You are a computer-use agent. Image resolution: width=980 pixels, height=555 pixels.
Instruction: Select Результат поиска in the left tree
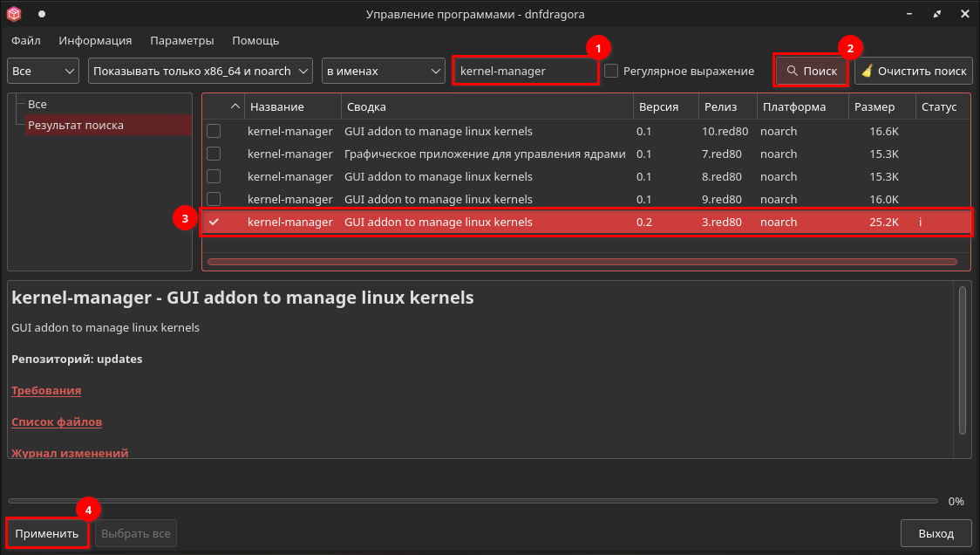click(x=76, y=126)
